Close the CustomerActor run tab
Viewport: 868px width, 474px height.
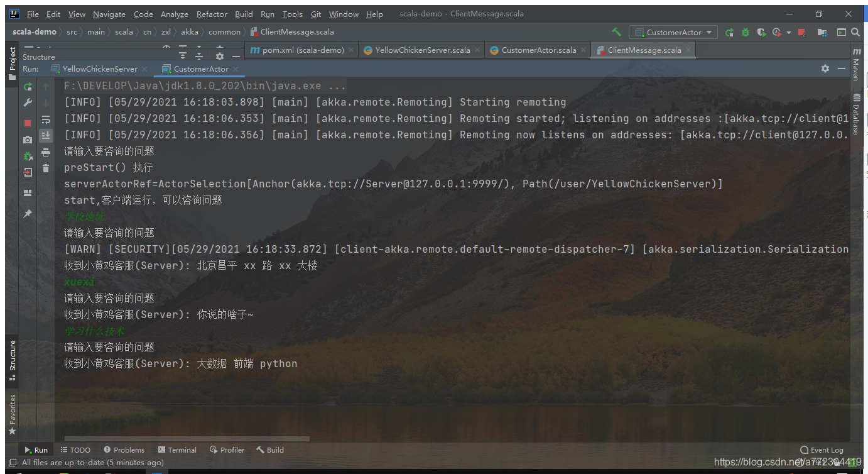236,69
